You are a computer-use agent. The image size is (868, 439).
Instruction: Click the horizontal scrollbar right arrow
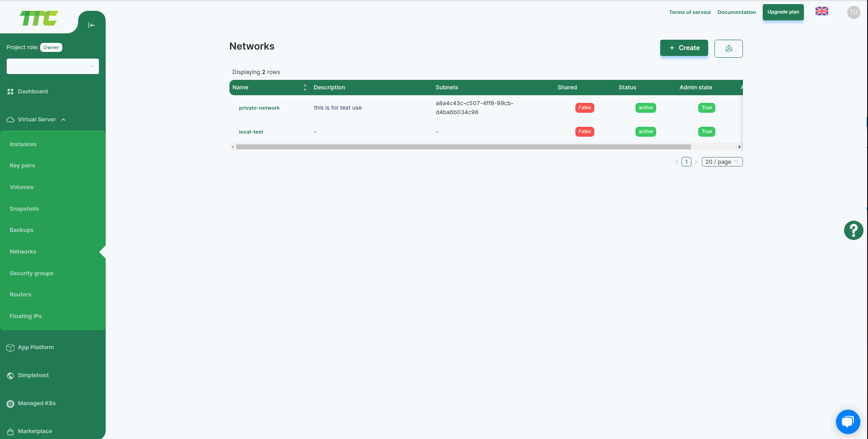click(739, 147)
